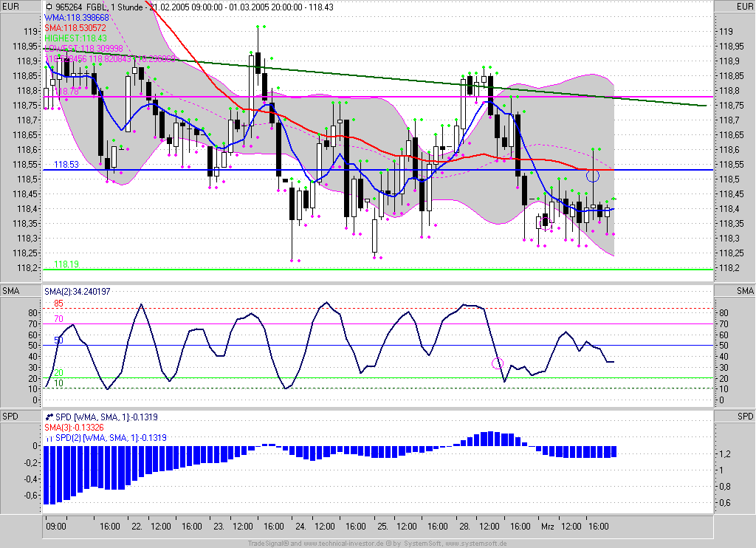This screenshot has width=756, height=548.
Task: Click the magenta circle marker on oscillator
Action: [498, 363]
